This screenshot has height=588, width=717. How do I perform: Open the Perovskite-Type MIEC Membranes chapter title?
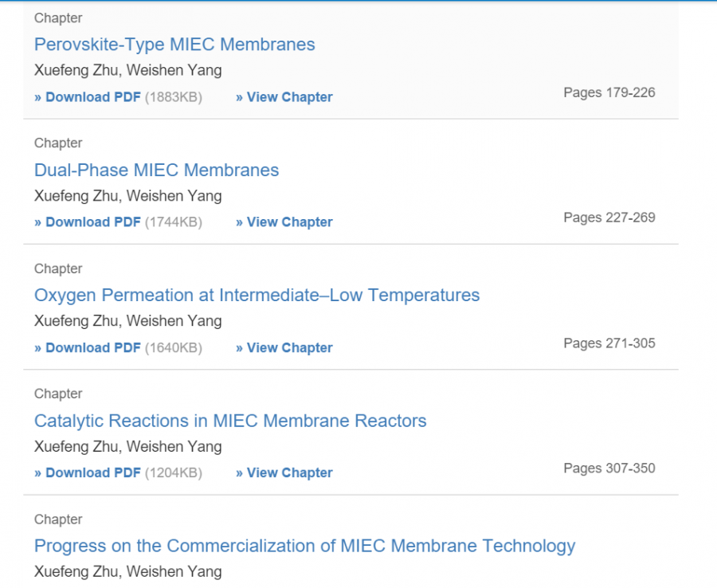pyautogui.click(x=174, y=45)
